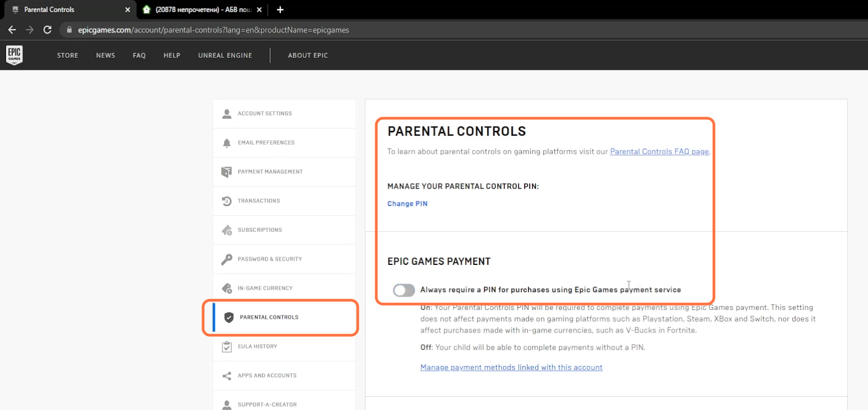Viewport: 868px width, 410px height.
Task: Click the Email Preferences bell icon
Action: click(227, 143)
